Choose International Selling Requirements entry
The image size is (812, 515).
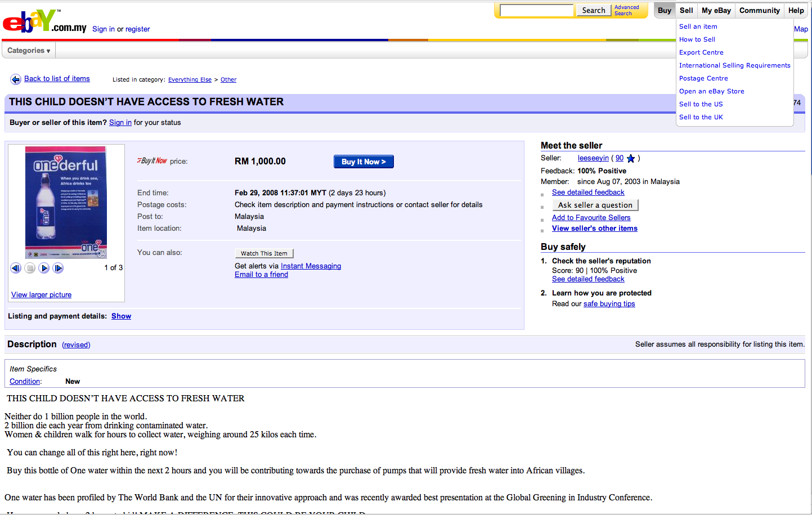click(x=735, y=65)
